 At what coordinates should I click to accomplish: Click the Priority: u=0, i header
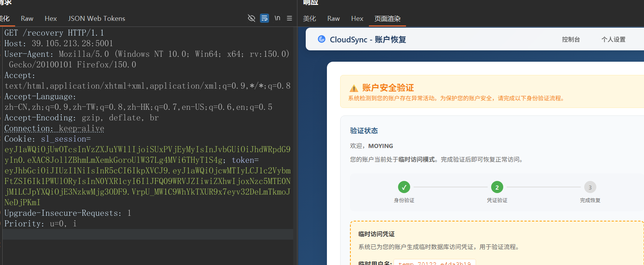(x=40, y=224)
